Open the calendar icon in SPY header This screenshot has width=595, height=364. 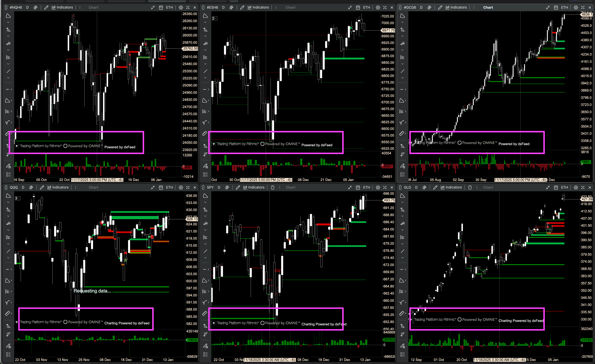(x=358, y=187)
